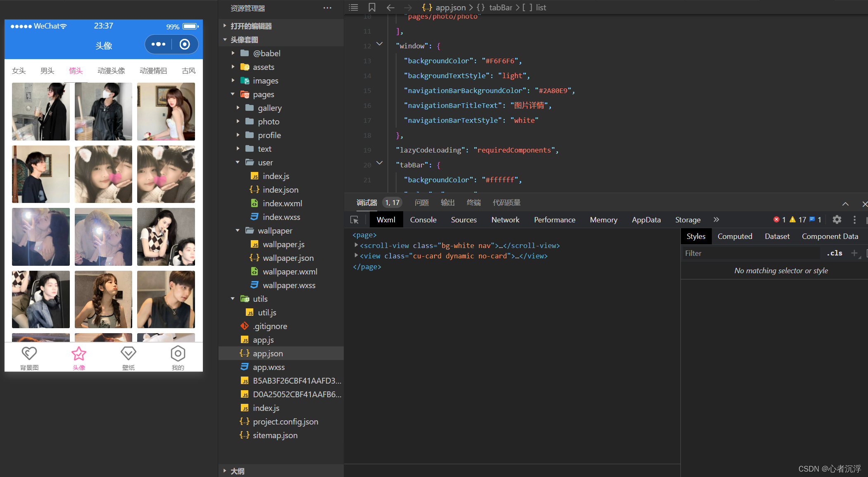This screenshot has height=477, width=868.
Task: Click the mini program capsule menu dots
Action: [x=158, y=44]
